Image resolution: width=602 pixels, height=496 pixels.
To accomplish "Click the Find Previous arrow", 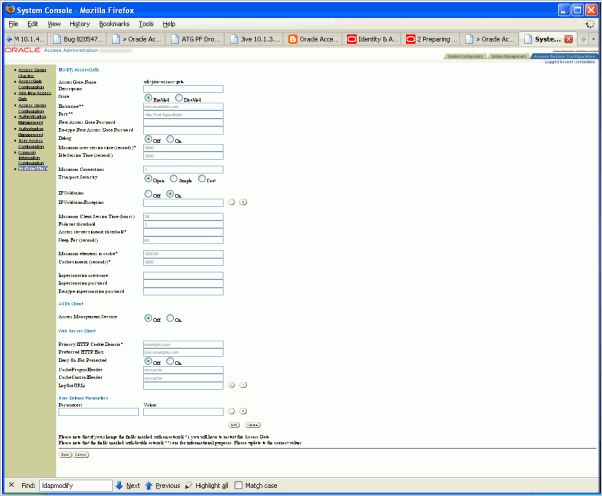I will tap(149, 485).
